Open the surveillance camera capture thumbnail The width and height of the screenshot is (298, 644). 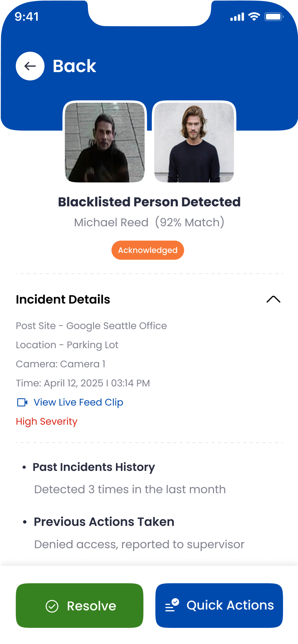point(105,142)
